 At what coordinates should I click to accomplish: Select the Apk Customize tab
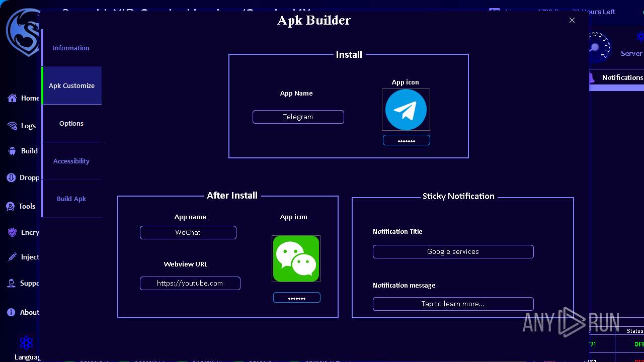pyautogui.click(x=71, y=85)
